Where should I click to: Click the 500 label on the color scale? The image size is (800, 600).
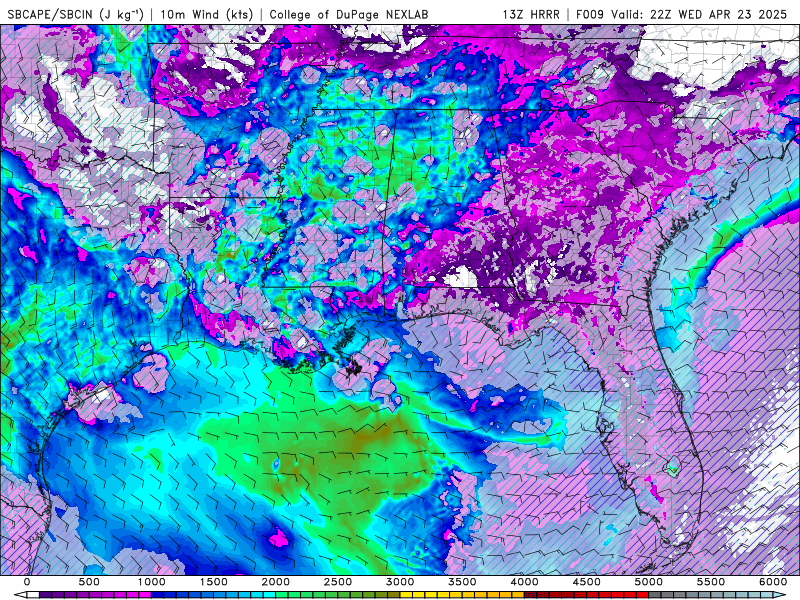coord(89,582)
